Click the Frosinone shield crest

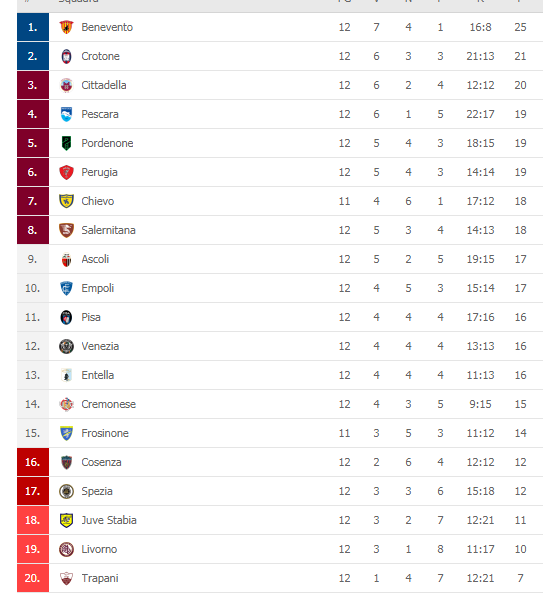66,433
